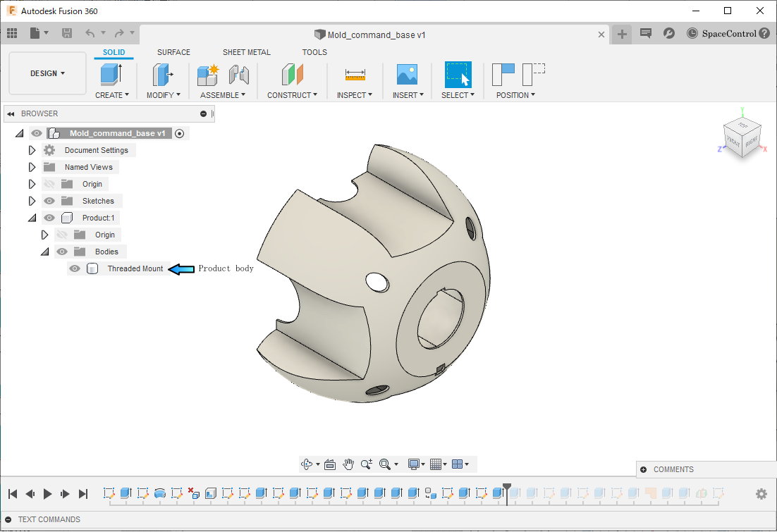Viewport: 777px width, 532px height.
Task: Open the data panel grid icon
Action: coord(12,33)
